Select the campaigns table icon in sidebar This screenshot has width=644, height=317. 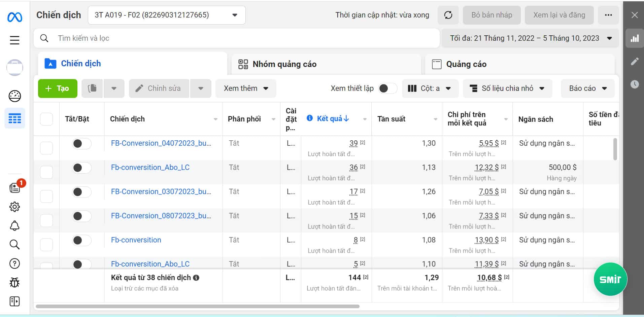point(14,118)
